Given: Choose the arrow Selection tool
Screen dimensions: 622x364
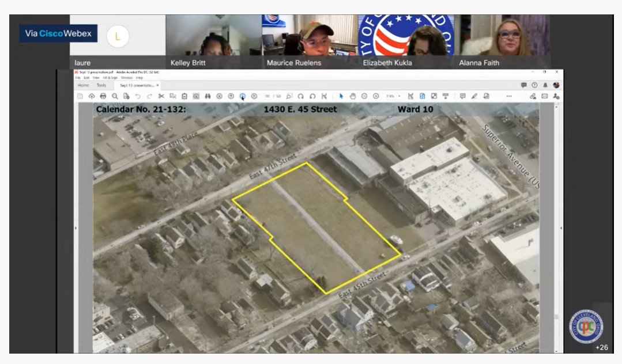Looking at the screenshot, I should (341, 96).
